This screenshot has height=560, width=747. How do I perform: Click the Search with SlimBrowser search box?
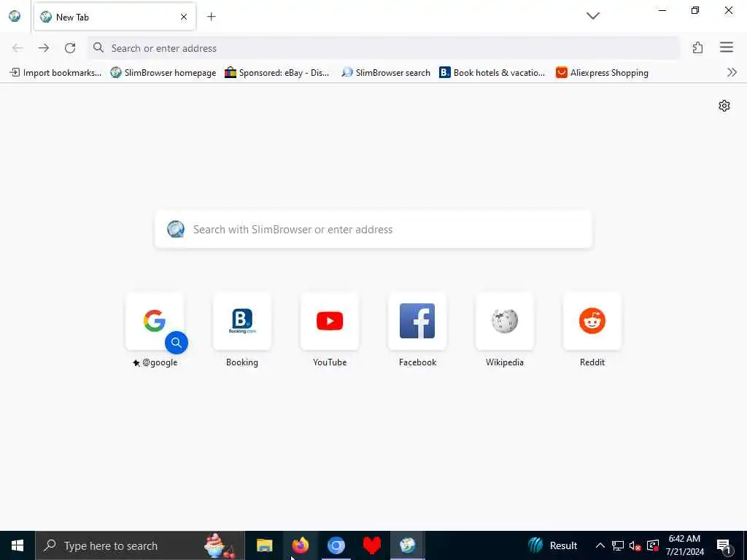click(x=373, y=230)
